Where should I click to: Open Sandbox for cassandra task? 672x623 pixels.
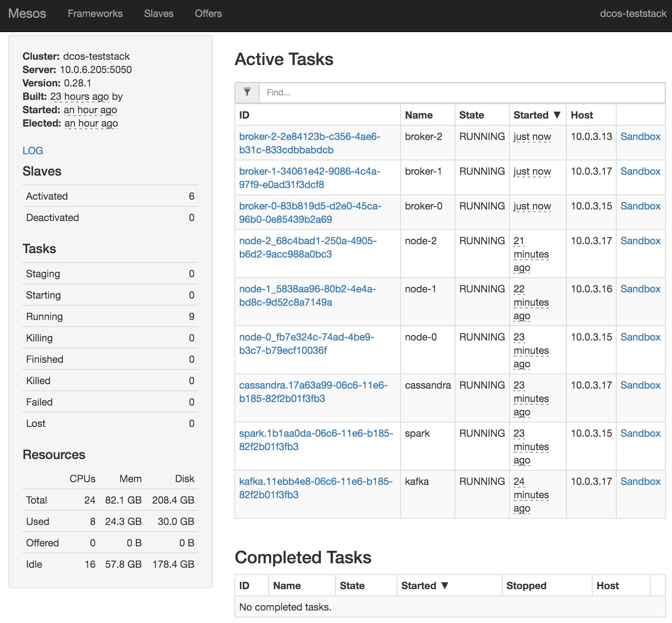pos(640,385)
